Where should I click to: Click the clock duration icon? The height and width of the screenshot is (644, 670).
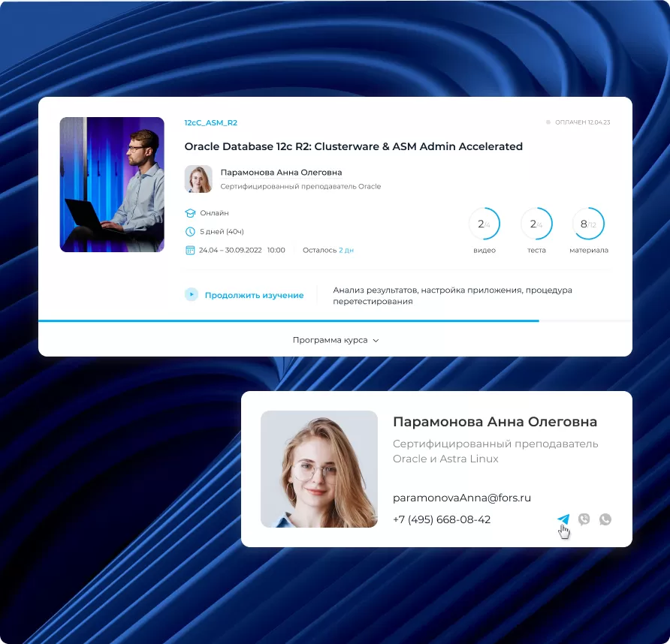pos(190,231)
